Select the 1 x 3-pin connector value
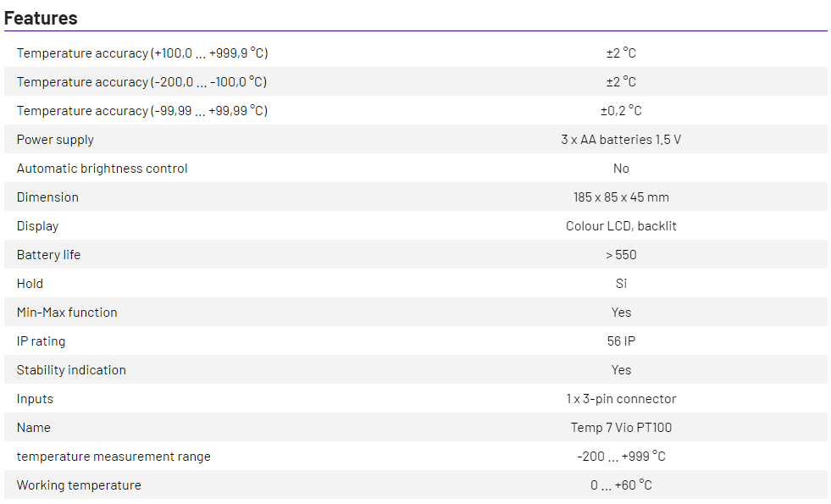The height and width of the screenshot is (504, 831). 620,399
